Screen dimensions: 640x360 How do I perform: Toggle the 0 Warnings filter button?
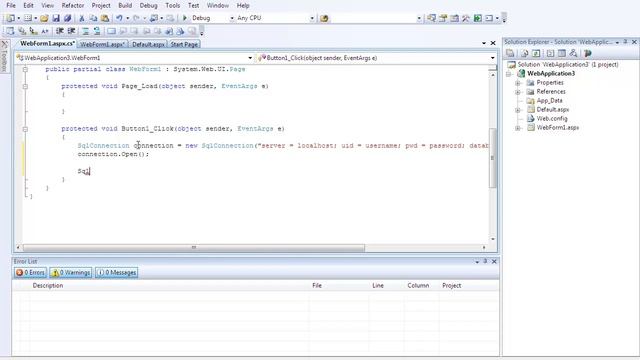click(x=71, y=272)
